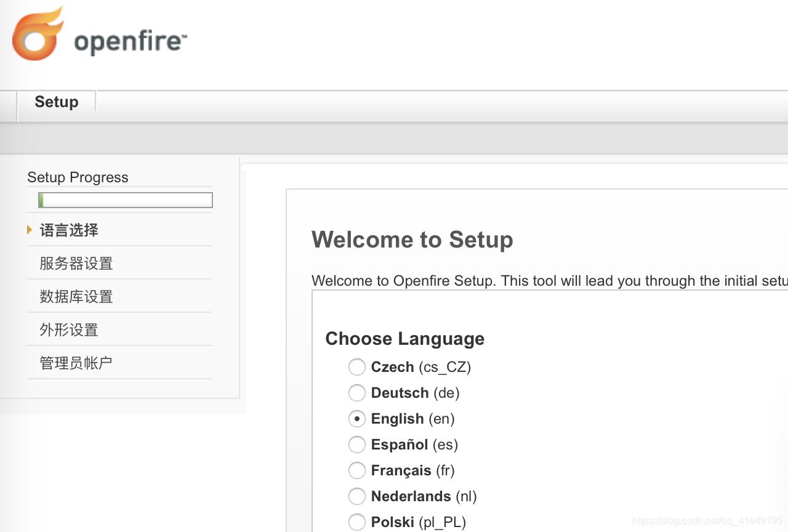Choose Nederlands (nl) radio button
The height and width of the screenshot is (532, 788).
[x=357, y=496]
